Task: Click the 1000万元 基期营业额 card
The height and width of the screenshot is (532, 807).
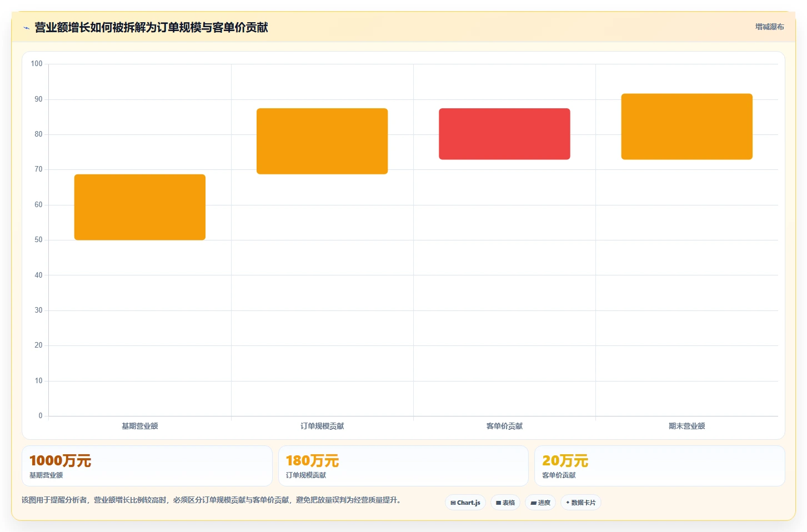Action: [147, 466]
